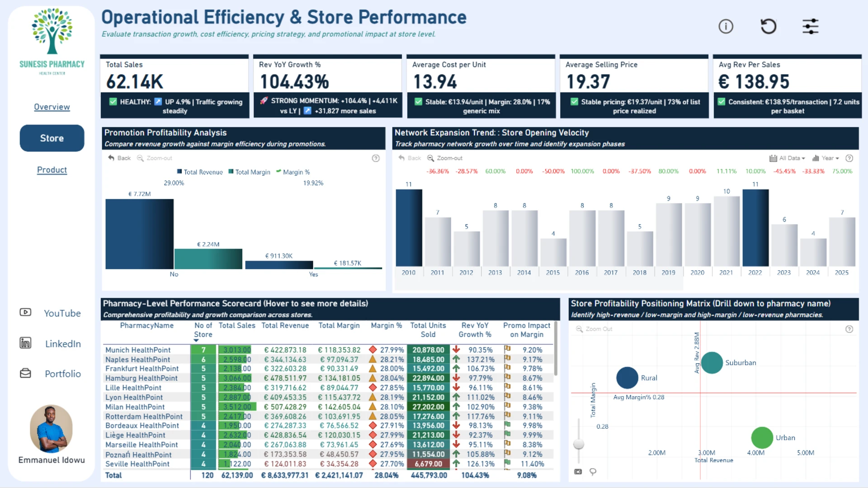The width and height of the screenshot is (868, 488).
Task: Click the scatter chart vertical zoom slider handle
Action: coord(579,444)
